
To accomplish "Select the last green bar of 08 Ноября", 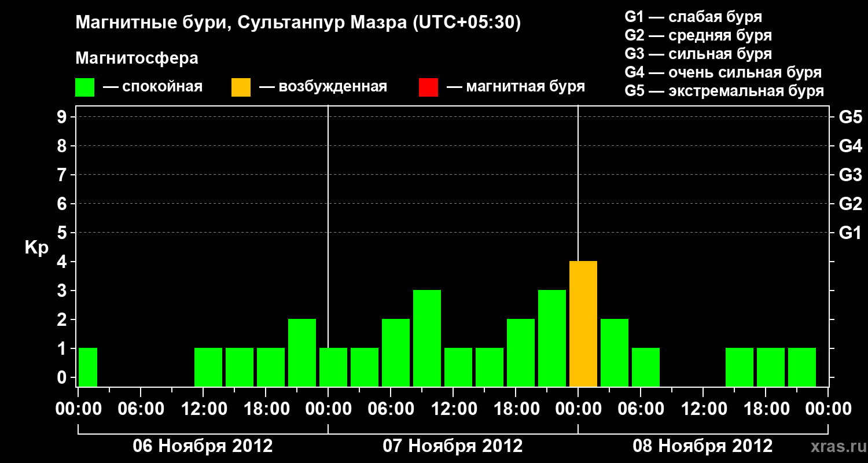I will click(802, 368).
